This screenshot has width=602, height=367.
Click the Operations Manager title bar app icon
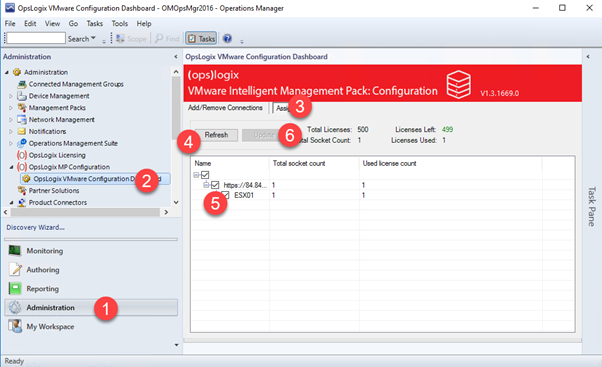point(10,8)
